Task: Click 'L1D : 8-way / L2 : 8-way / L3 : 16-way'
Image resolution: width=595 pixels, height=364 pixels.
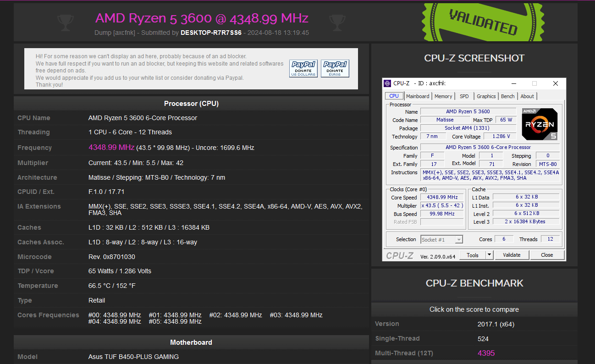Action: coord(143,242)
